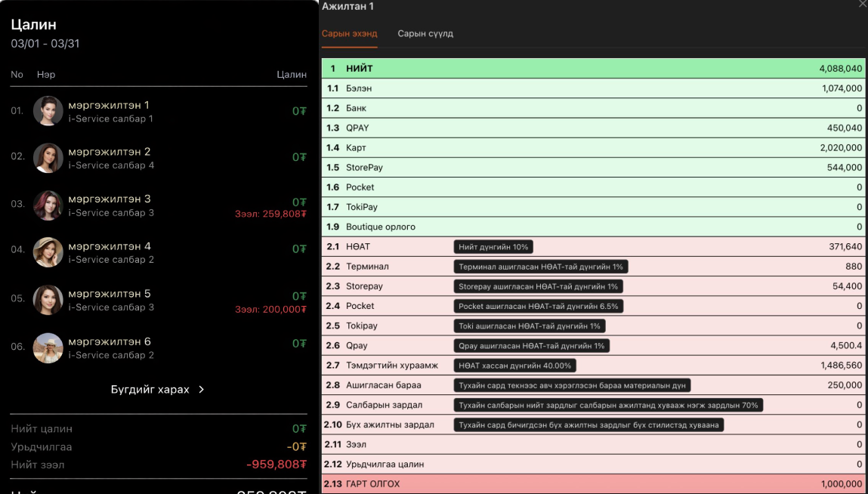
Task: Click the Цалин date range 03/01 - 03/31
Action: 45,44
